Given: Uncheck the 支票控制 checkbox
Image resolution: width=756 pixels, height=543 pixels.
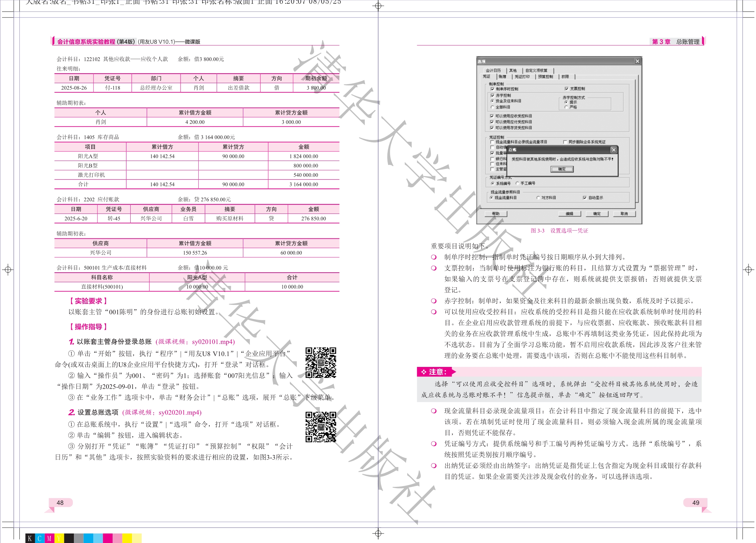Looking at the screenshot, I should click(566, 89).
